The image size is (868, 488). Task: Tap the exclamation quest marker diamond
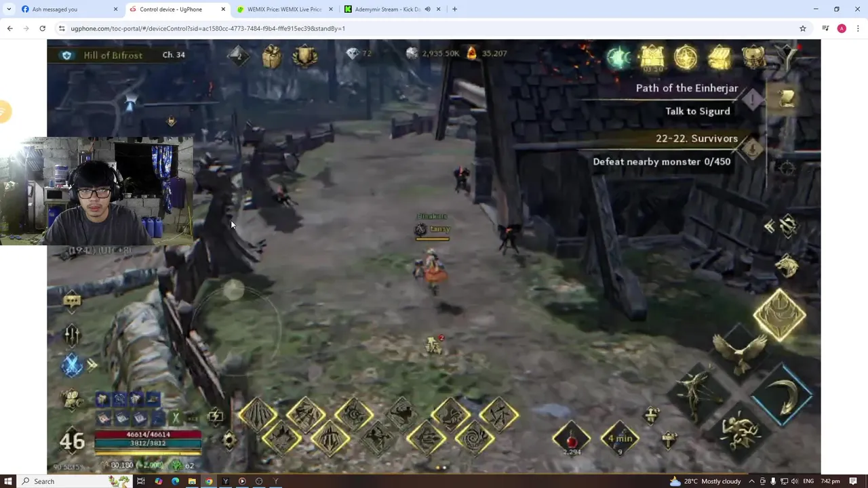pyautogui.click(x=753, y=100)
